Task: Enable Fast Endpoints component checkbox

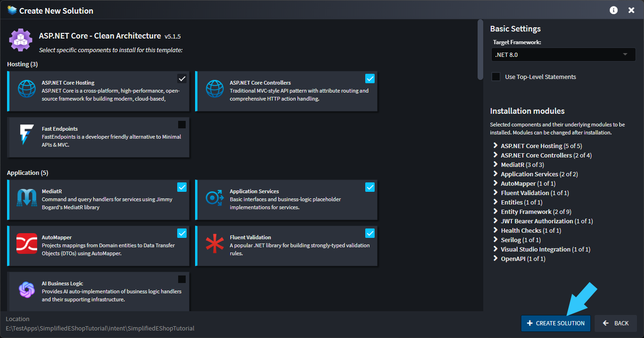Action: pyautogui.click(x=182, y=125)
